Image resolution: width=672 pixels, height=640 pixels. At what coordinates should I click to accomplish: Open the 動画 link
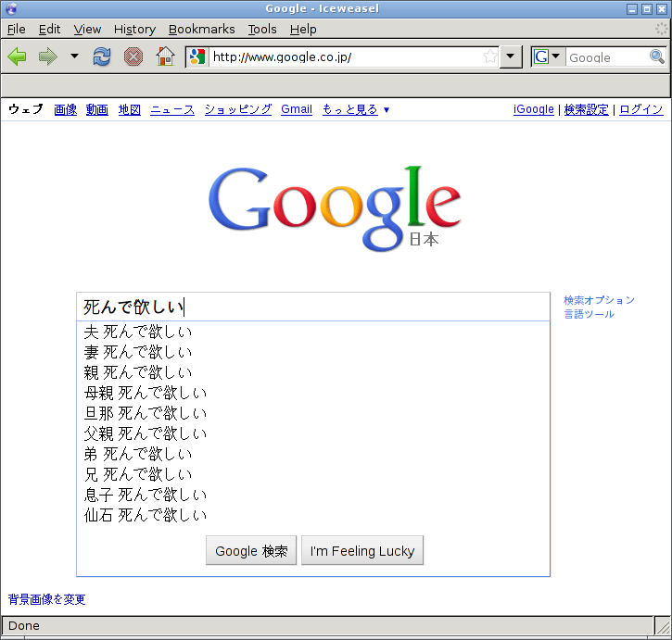coord(96,109)
